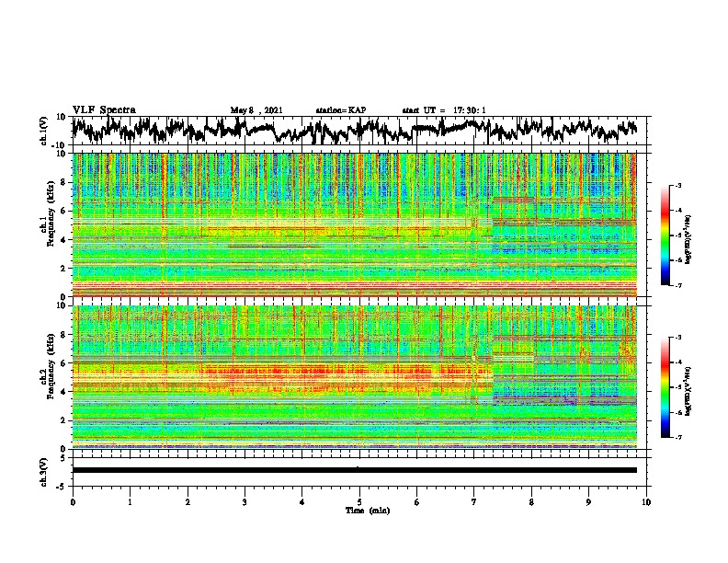This screenshot has width=728, height=563.
Task: Click the "VLF Spectra" plot title
Action: 104,109
